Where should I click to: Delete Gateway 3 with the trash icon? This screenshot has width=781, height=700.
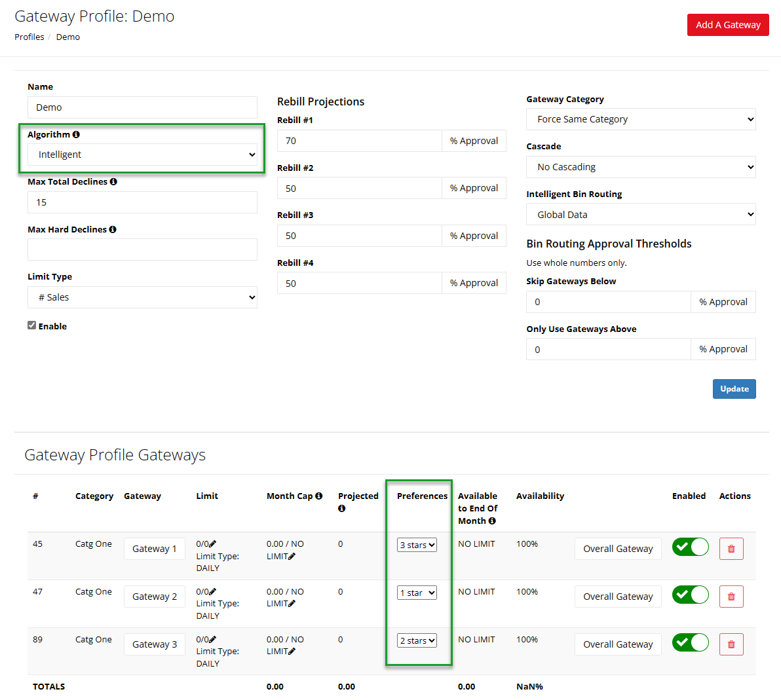pos(731,644)
